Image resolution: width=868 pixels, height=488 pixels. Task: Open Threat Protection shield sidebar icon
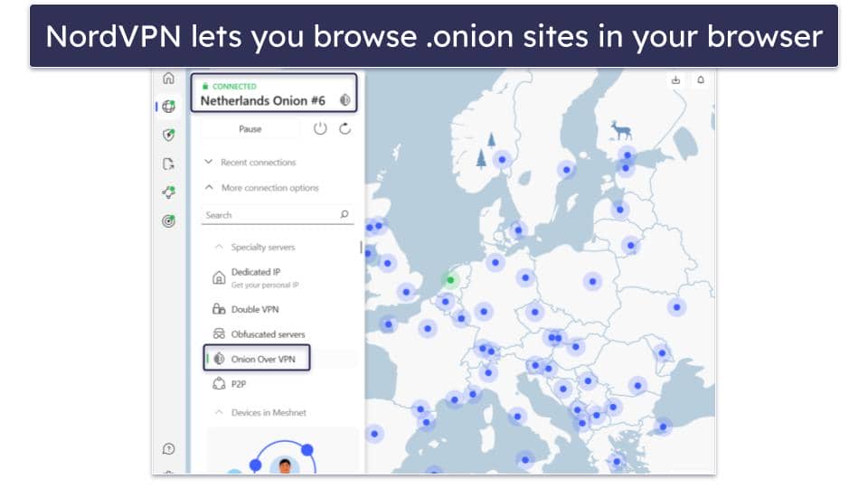pos(169,135)
